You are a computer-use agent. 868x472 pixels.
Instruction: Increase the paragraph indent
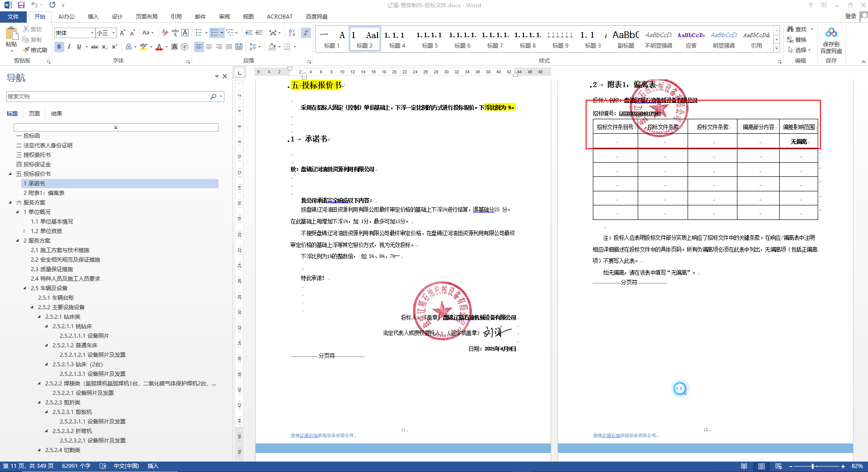coord(259,33)
